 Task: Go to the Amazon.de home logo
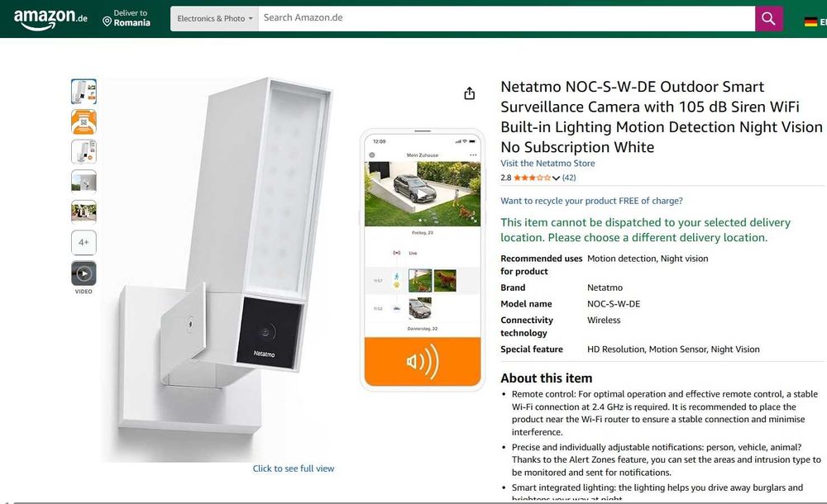50,19
